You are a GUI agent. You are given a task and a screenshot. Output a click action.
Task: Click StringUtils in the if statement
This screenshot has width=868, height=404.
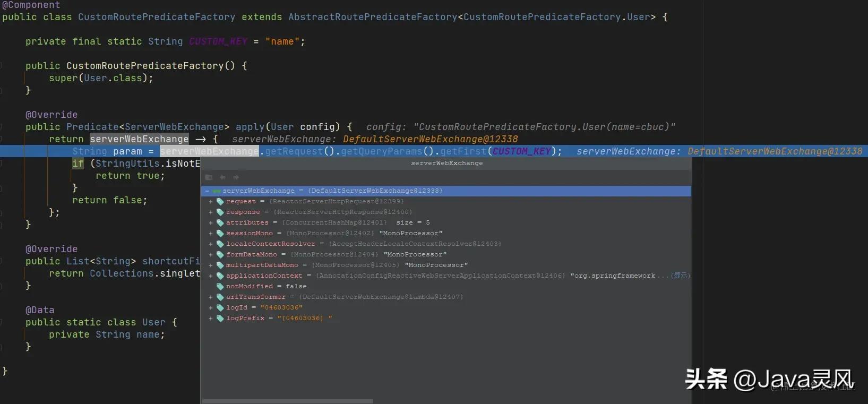click(127, 164)
